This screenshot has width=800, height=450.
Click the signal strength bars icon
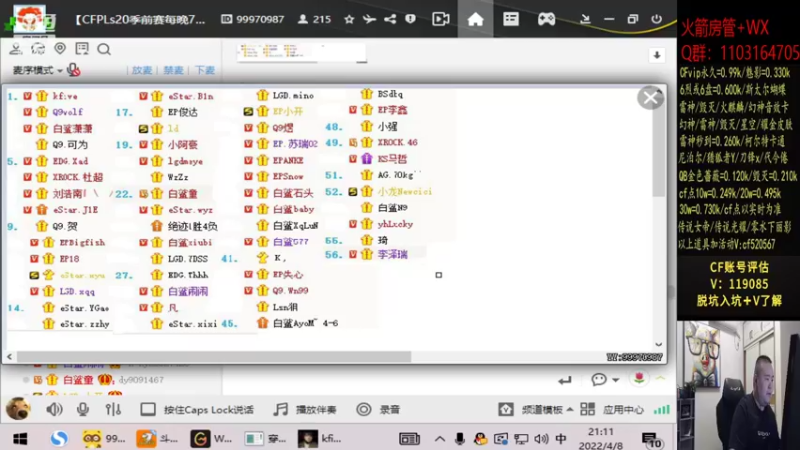point(662,409)
